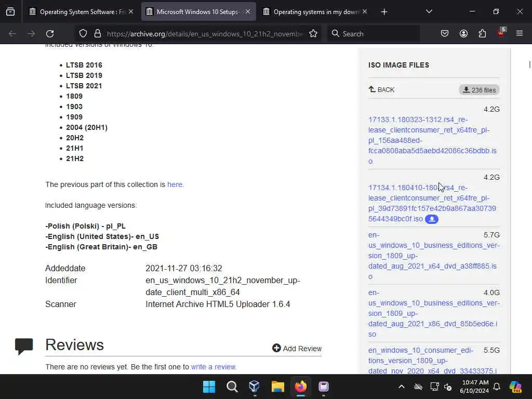
Task: Bookmark this page with the star
Action: click(x=313, y=34)
